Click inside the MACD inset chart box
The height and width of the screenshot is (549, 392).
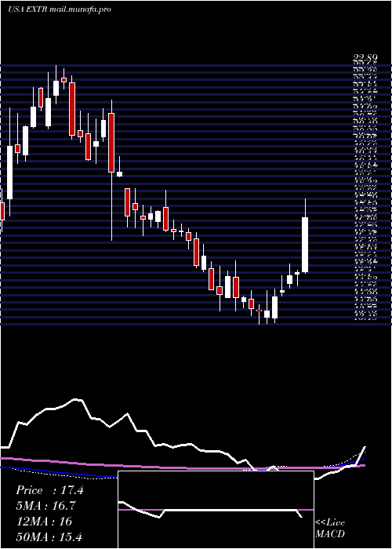[216, 510]
